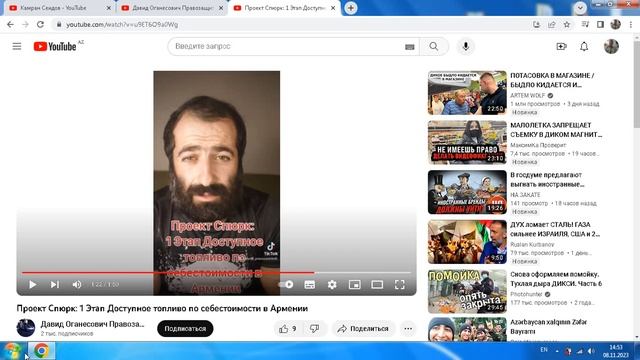Like the video with thumbs up
This screenshot has width=640, height=360.
pyautogui.click(x=288, y=329)
